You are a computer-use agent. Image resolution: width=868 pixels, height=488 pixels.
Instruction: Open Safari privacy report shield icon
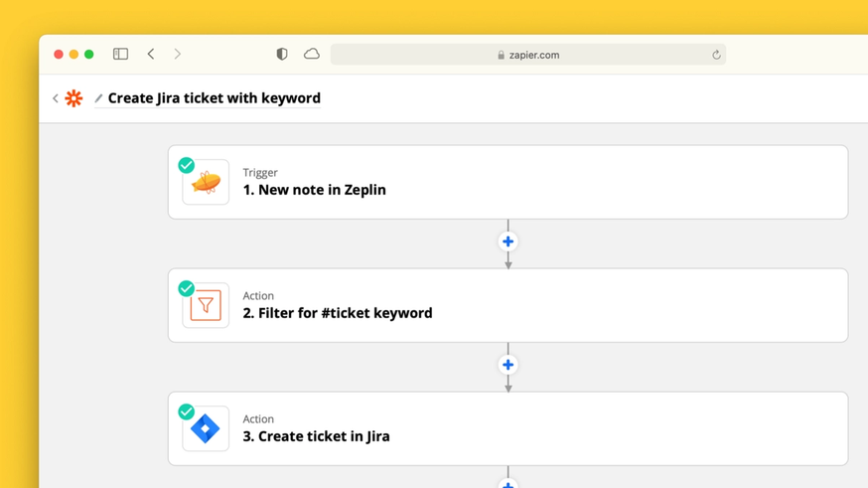coord(282,55)
